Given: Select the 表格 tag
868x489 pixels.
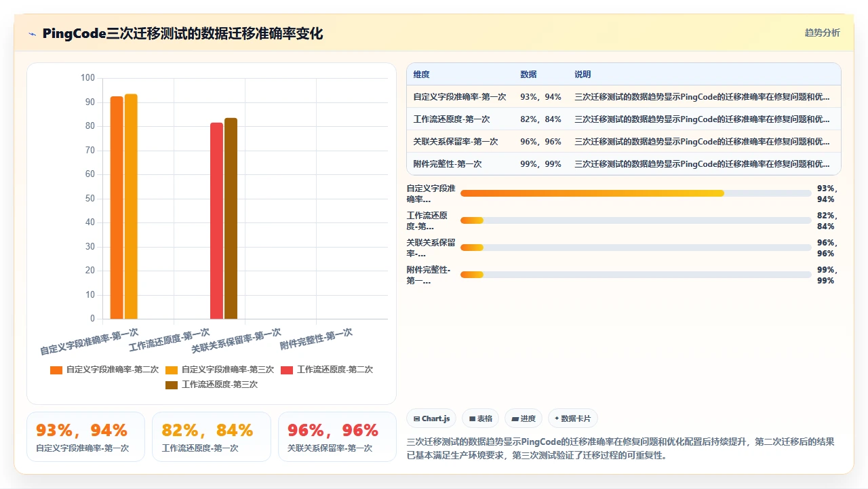Looking at the screenshot, I should (x=481, y=419).
